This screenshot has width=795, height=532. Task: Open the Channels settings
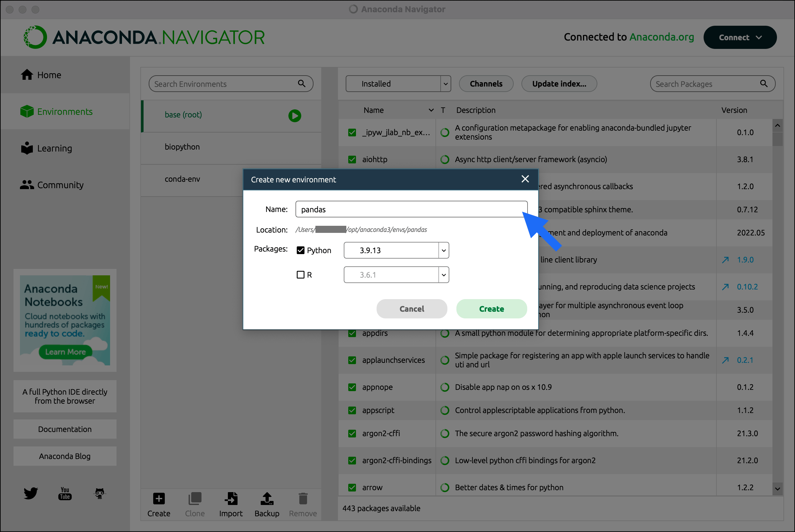pyautogui.click(x=486, y=83)
